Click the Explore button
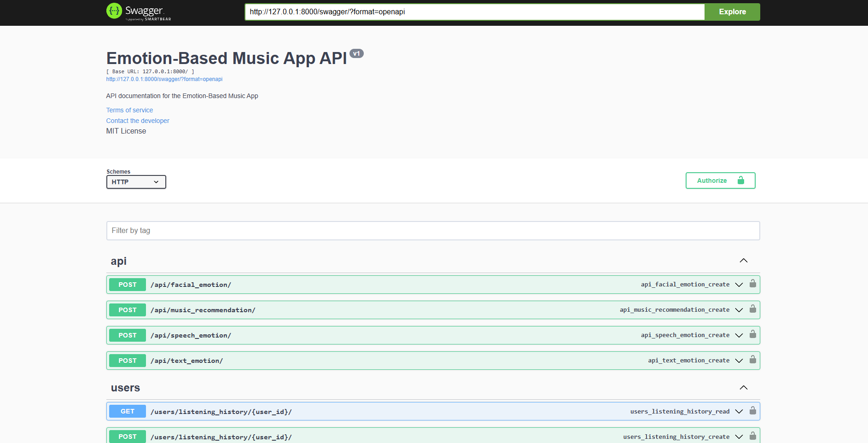 tap(732, 12)
